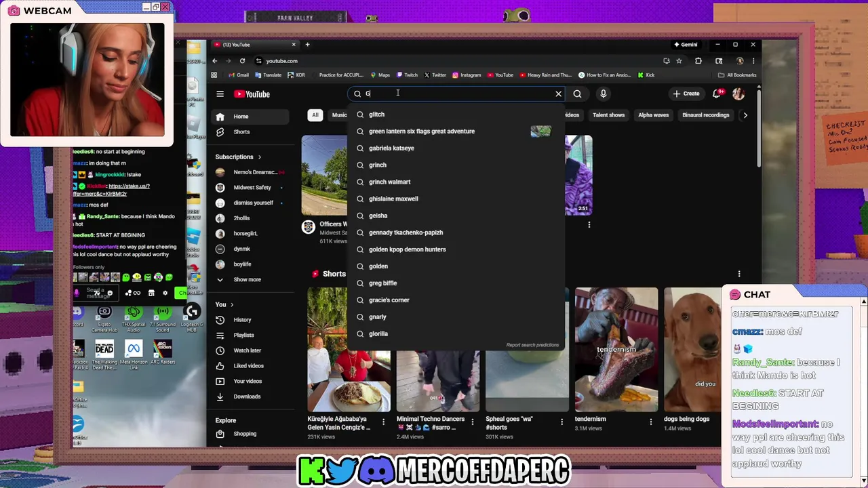
Task: Choose green lantern six flags suggestion
Action: click(x=456, y=131)
